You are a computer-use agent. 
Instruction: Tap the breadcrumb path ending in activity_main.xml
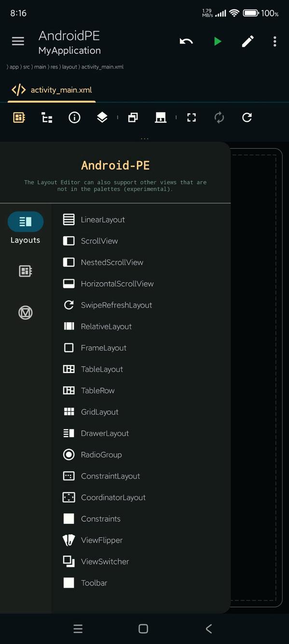(65, 67)
